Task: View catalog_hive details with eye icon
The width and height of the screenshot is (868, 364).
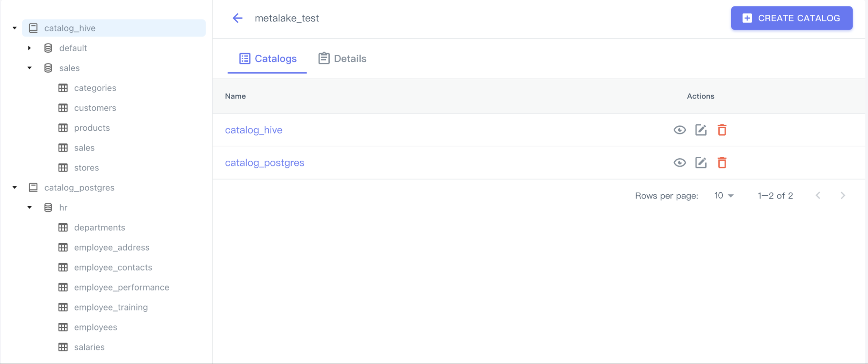Action: tap(679, 130)
